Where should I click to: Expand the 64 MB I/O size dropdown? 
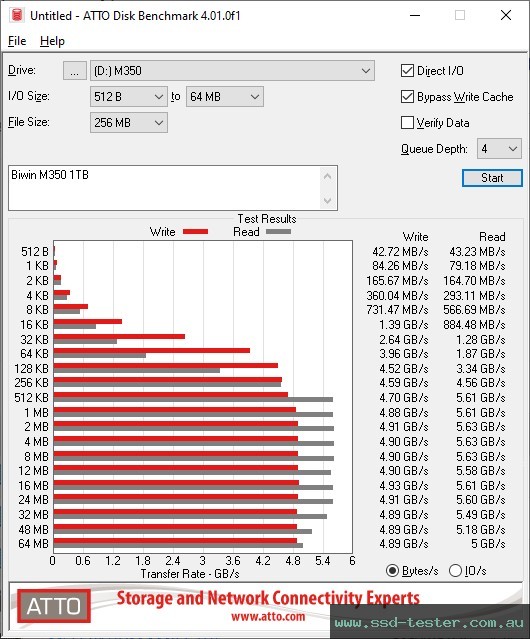[x=225, y=97]
